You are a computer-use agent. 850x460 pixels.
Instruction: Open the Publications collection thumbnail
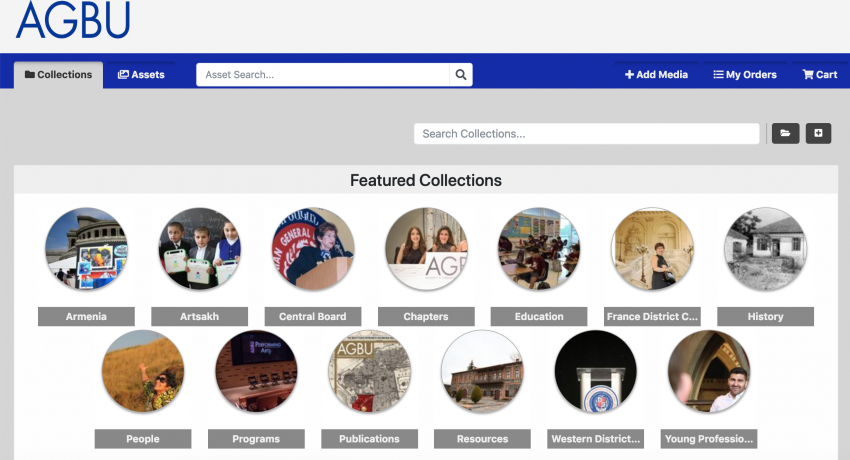pyautogui.click(x=370, y=371)
